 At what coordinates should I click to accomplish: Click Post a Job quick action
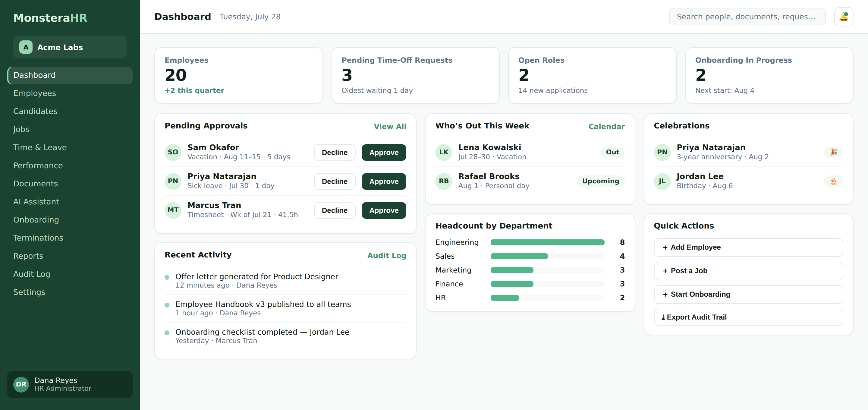tap(748, 271)
